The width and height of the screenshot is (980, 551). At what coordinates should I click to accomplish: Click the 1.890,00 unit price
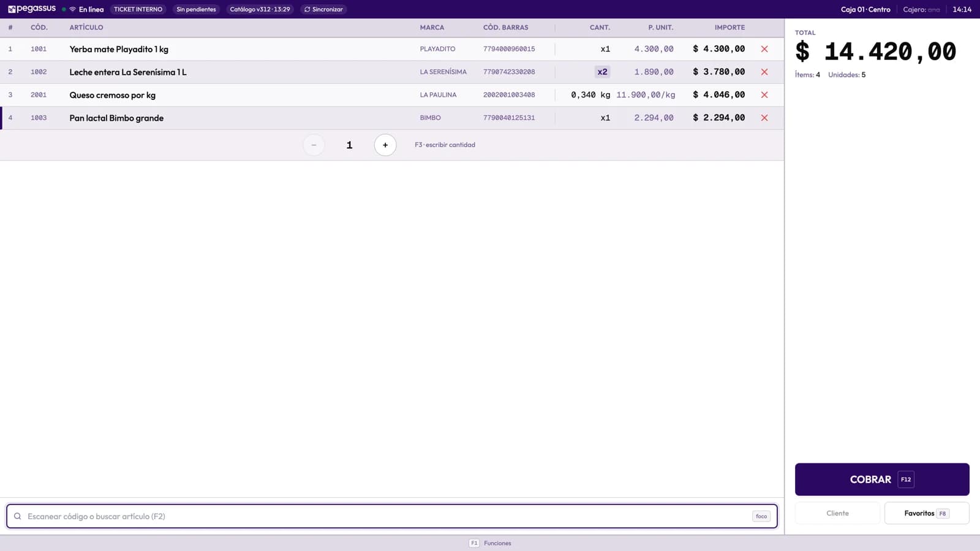(x=654, y=72)
